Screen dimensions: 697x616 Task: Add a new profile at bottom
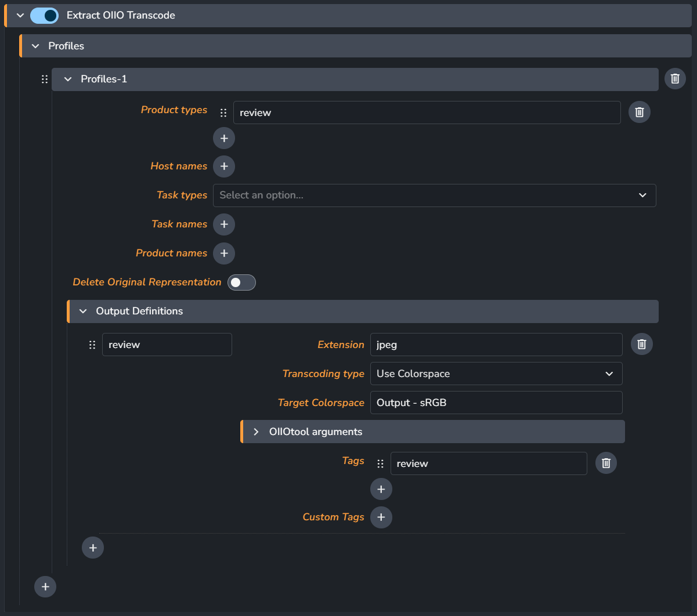coord(45,587)
